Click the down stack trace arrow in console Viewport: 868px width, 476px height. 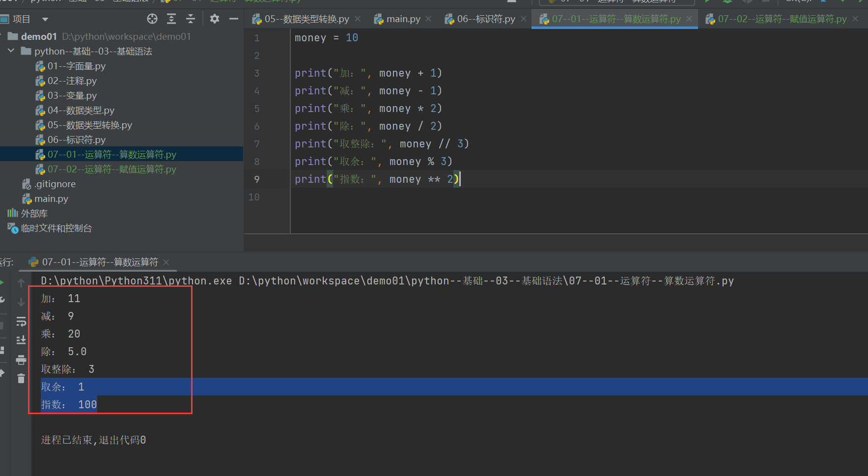tap(21, 302)
